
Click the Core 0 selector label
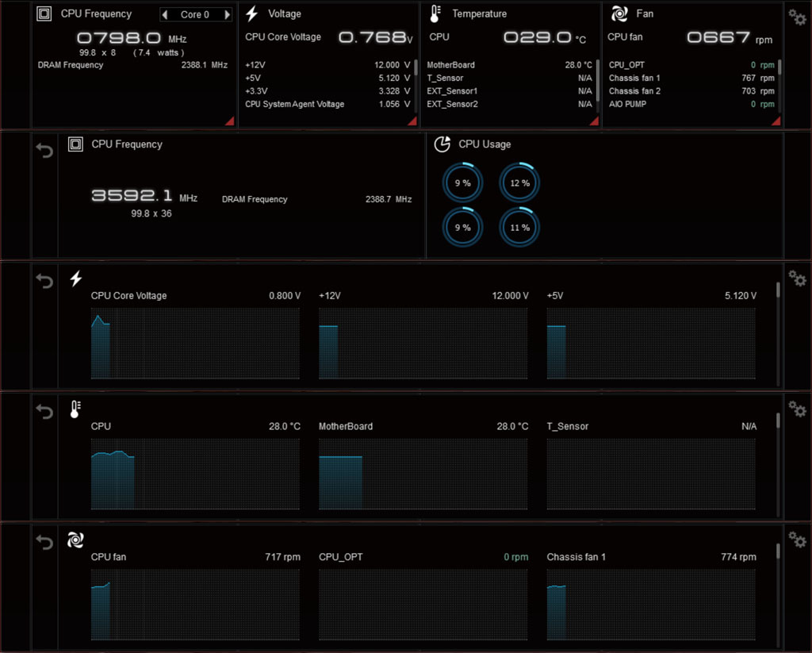[195, 14]
